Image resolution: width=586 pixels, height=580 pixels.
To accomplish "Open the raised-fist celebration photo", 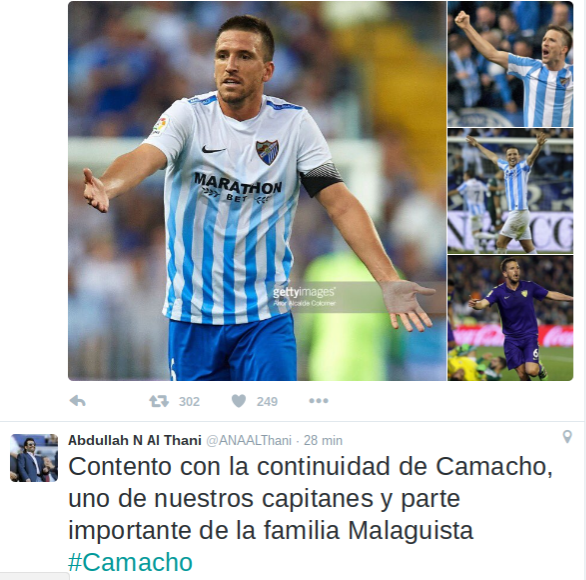I will (510, 64).
